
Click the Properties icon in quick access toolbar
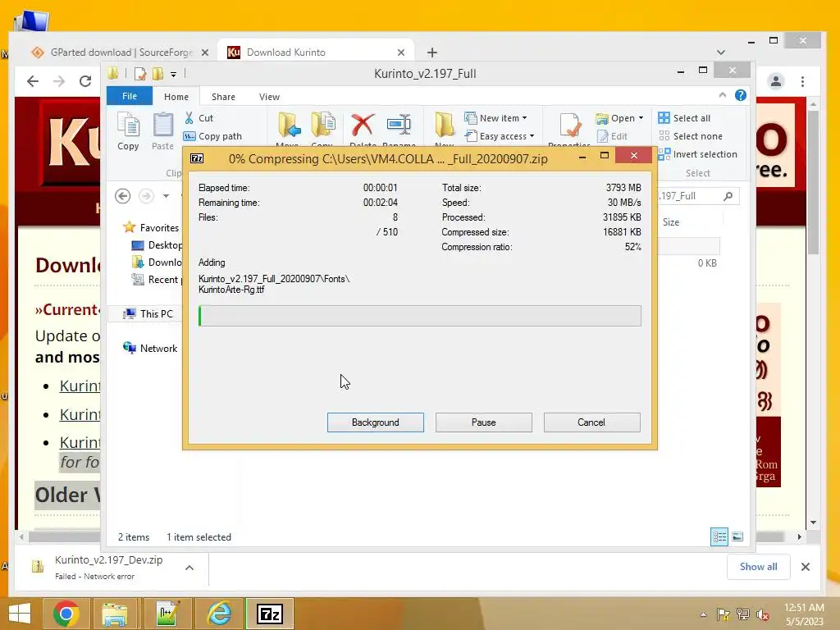[x=140, y=73]
